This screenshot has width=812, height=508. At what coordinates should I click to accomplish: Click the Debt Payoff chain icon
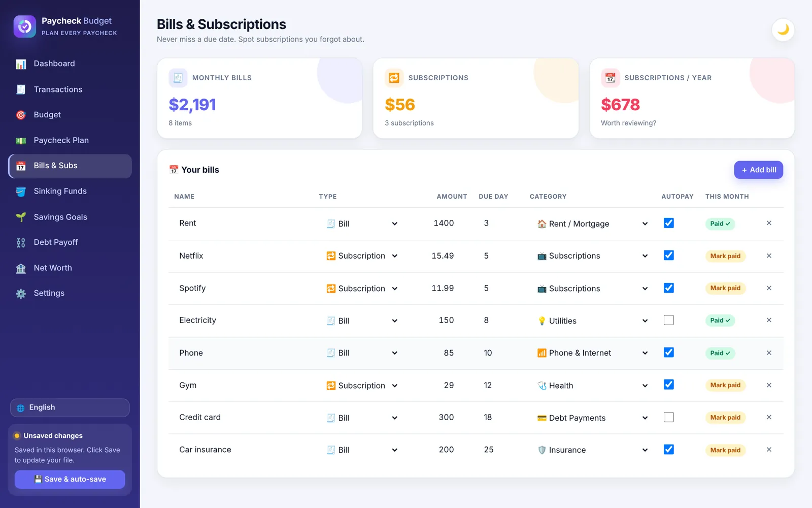[21, 243]
